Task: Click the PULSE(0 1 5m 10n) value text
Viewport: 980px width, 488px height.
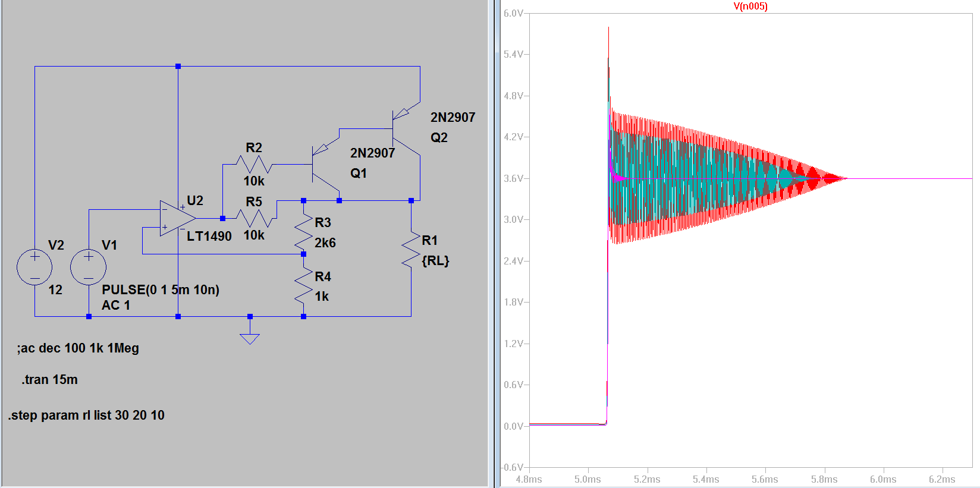Action: click(x=161, y=289)
